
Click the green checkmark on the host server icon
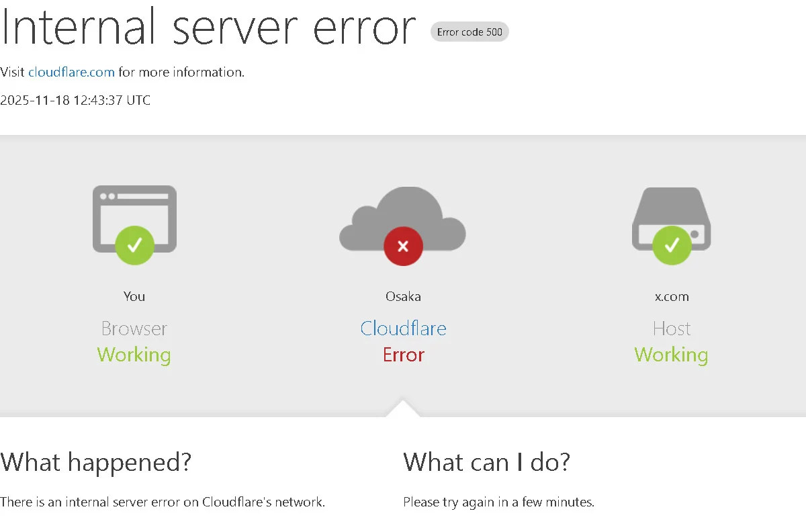click(672, 245)
